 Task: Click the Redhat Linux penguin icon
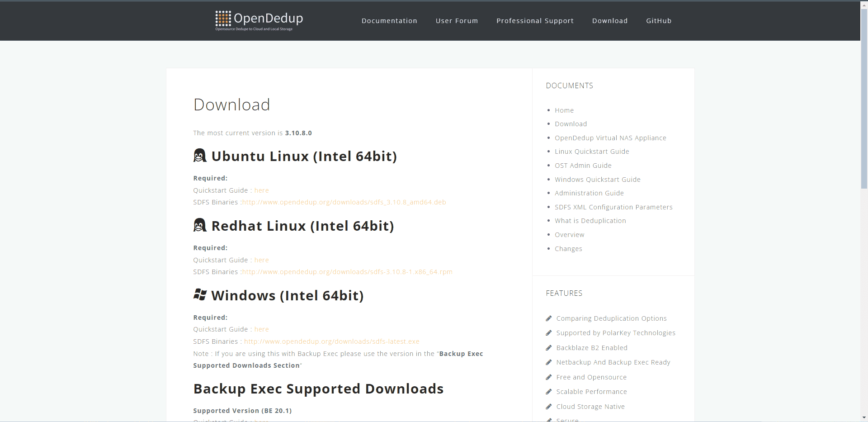coord(200,225)
